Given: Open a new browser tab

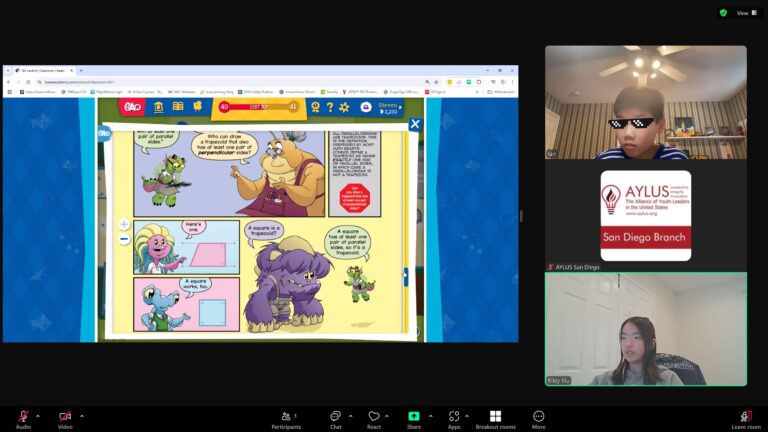Looking at the screenshot, I should coord(81,71).
